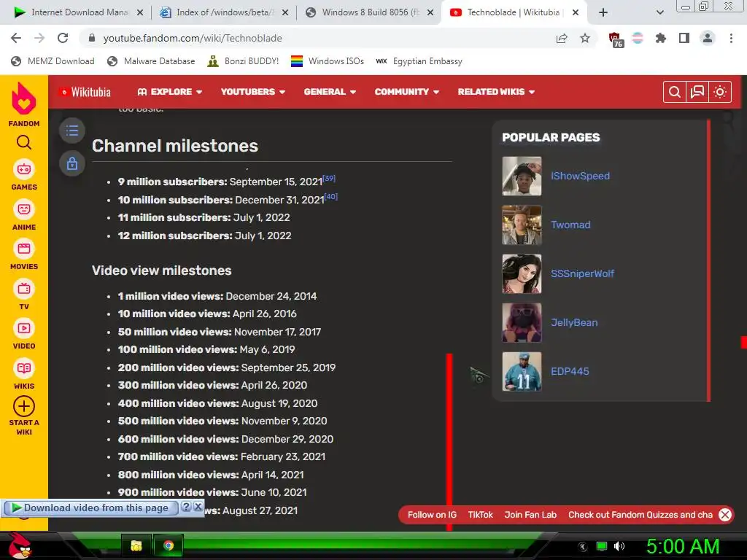
Task: Open IShowSpeed popular page link
Action: (x=580, y=176)
